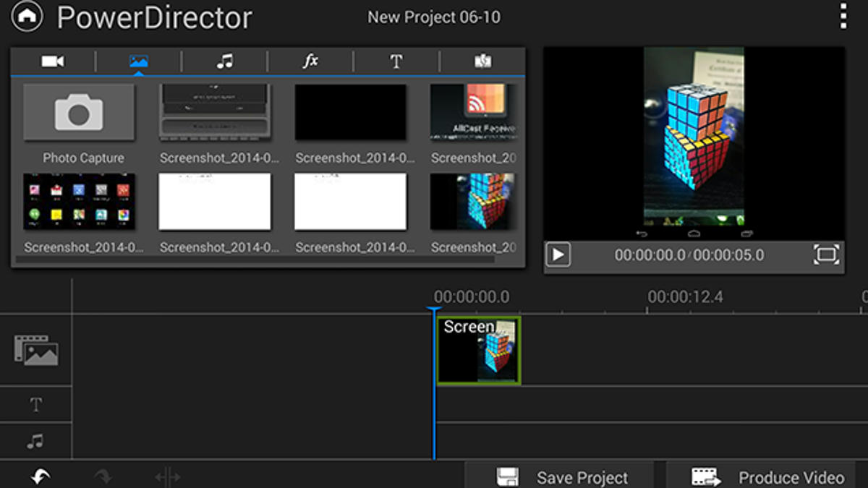The height and width of the screenshot is (488, 868).
Task: Pick the AllCast Receiver screenshot thumbnail
Action: 473,112
